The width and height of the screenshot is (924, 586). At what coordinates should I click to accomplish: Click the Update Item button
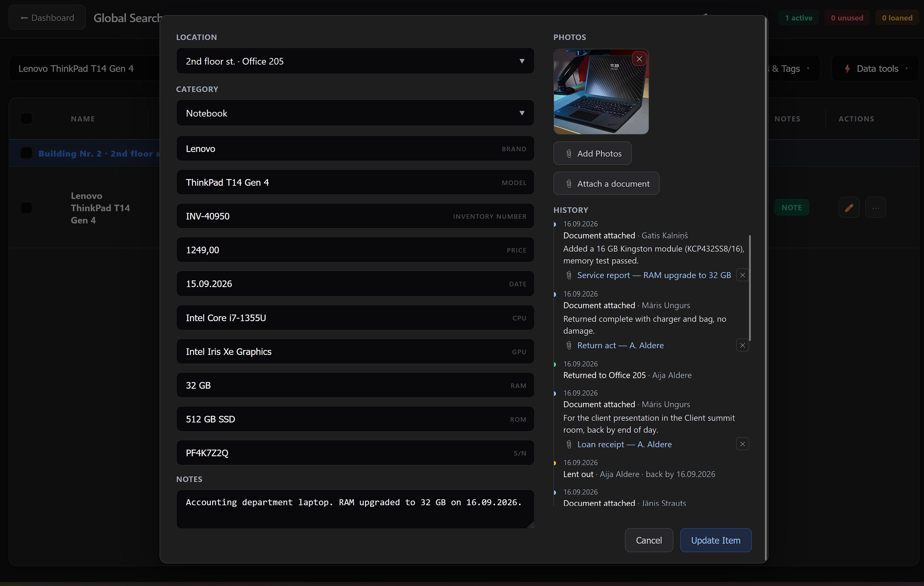(715, 540)
